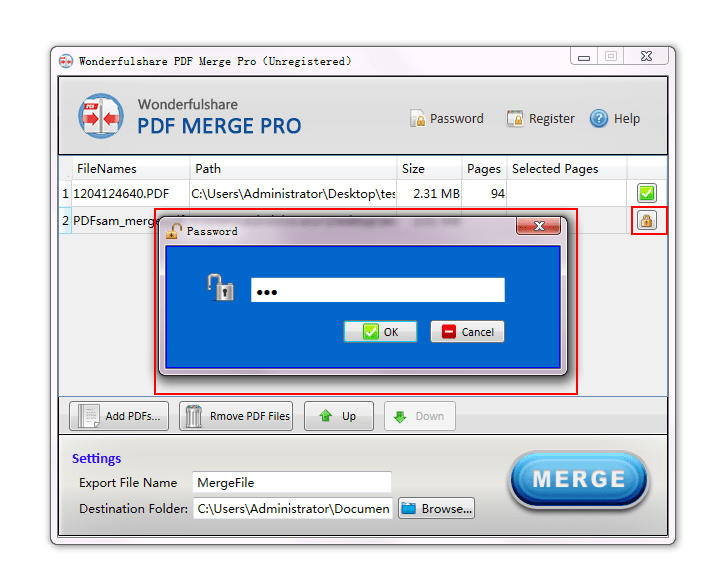This screenshot has height=565, width=704.
Task: Click the Password lock document icon
Action: [418, 119]
